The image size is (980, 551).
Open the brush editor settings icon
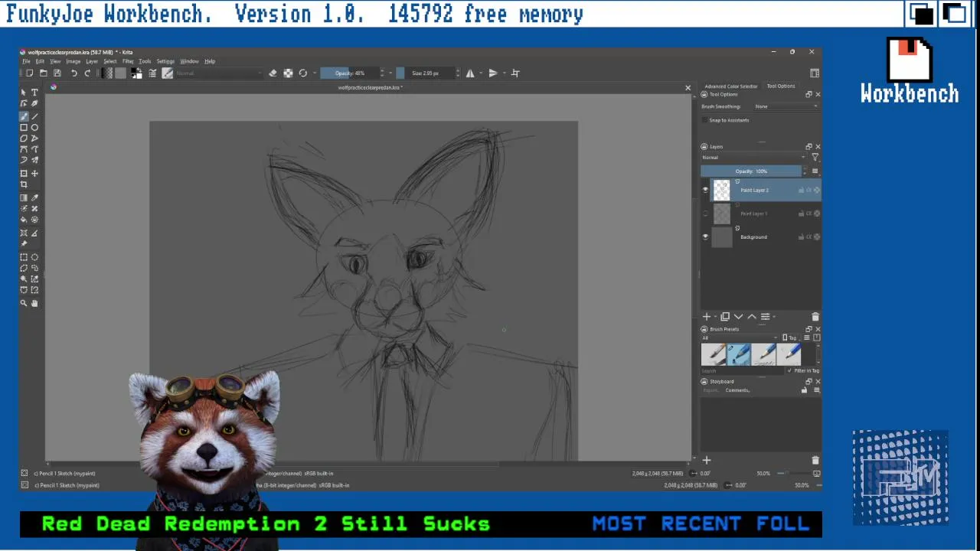click(x=152, y=73)
